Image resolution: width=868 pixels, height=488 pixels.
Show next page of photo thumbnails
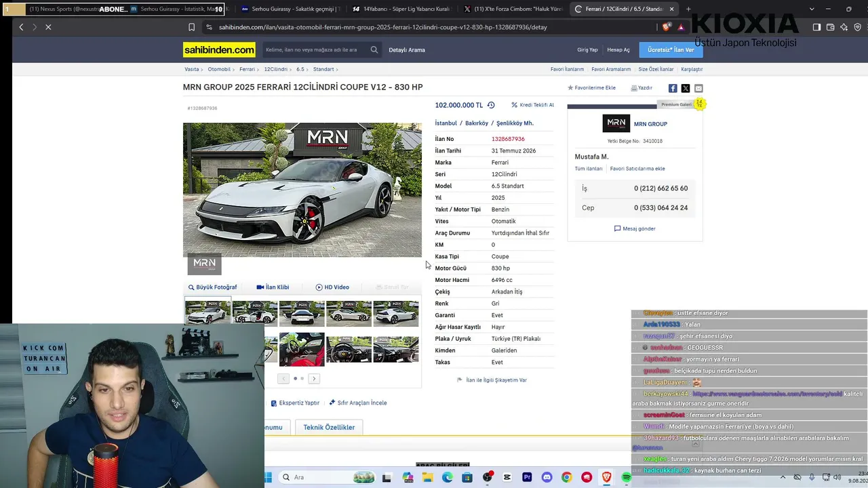tap(314, 378)
